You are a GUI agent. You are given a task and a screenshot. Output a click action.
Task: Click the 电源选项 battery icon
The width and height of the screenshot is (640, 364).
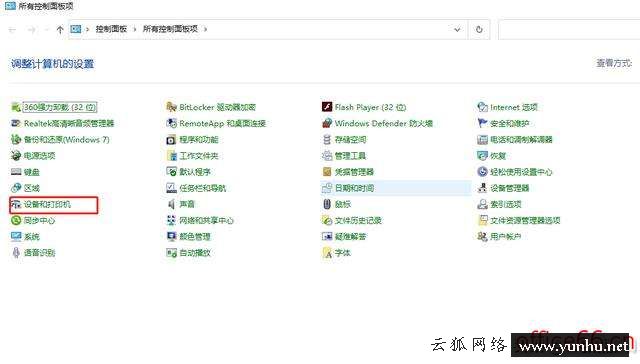(x=16, y=155)
